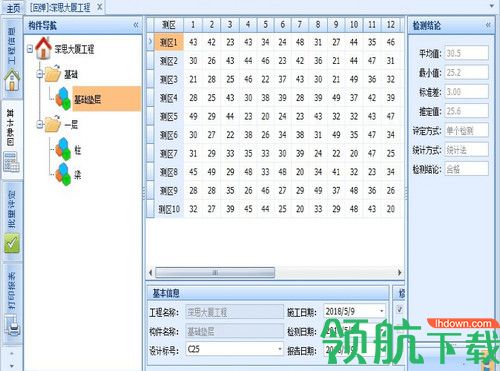Select 柱 in the component tree
Viewport: 500px width, 371px height.
(78, 150)
